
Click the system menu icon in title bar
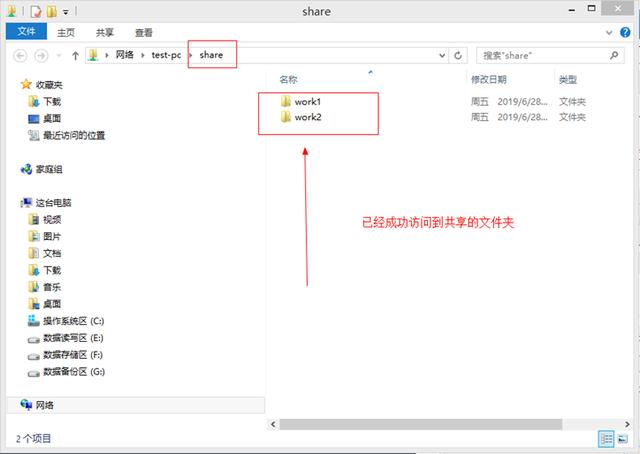pos(11,11)
